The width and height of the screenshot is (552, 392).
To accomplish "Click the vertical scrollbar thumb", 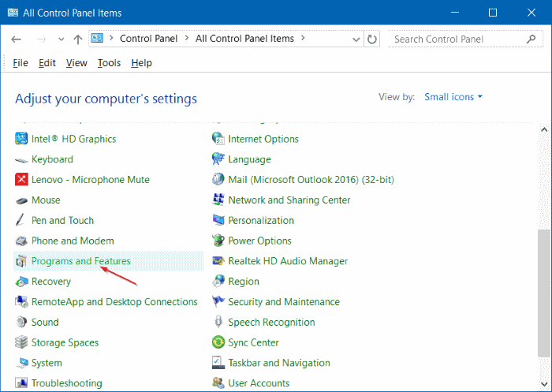I will click(x=544, y=293).
